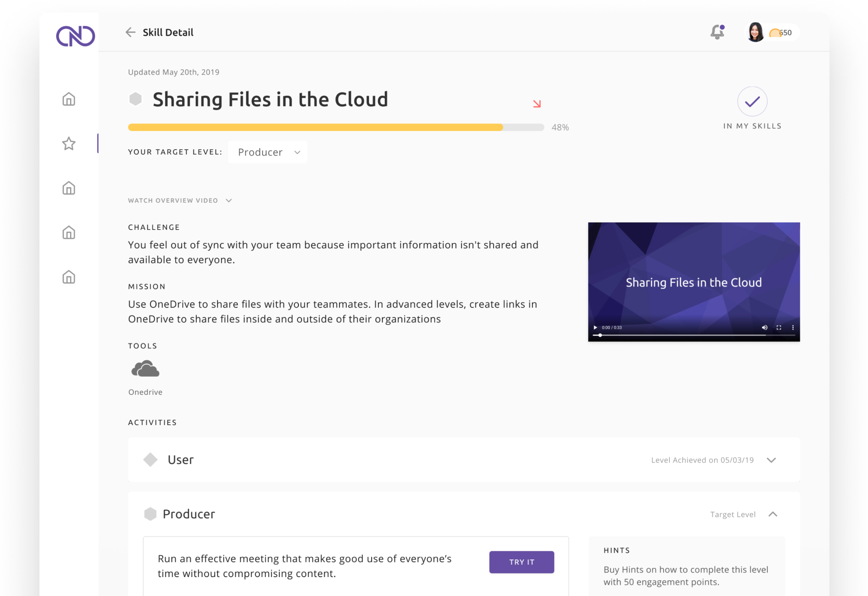Click the Try It button
Viewport: 868px width, 596px height.
pos(521,562)
